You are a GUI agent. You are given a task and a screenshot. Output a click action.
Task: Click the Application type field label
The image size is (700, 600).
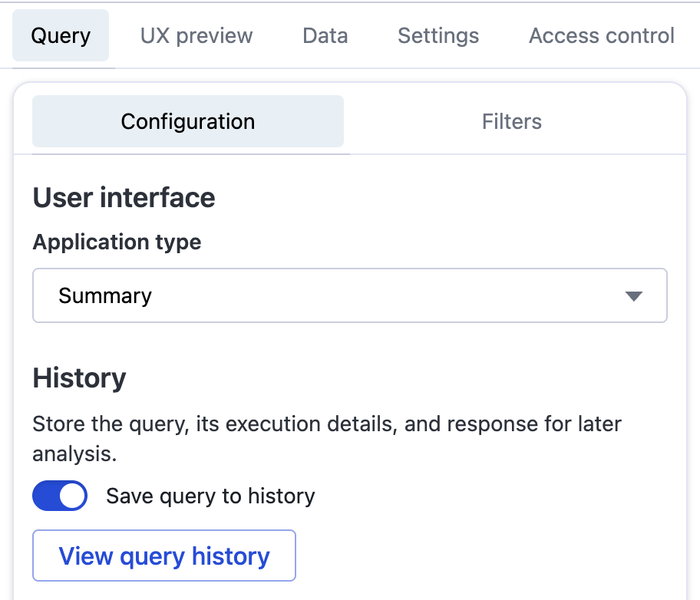(x=117, y=242)
